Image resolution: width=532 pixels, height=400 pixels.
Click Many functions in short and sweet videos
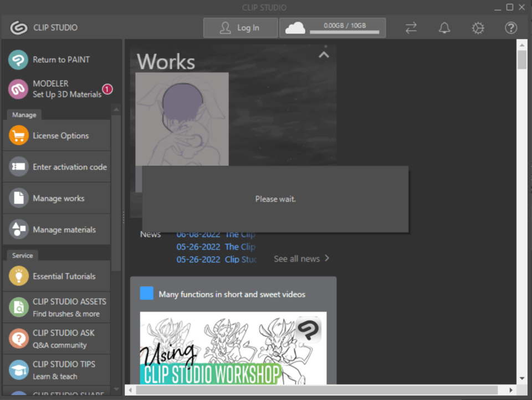tap(232, 295)
